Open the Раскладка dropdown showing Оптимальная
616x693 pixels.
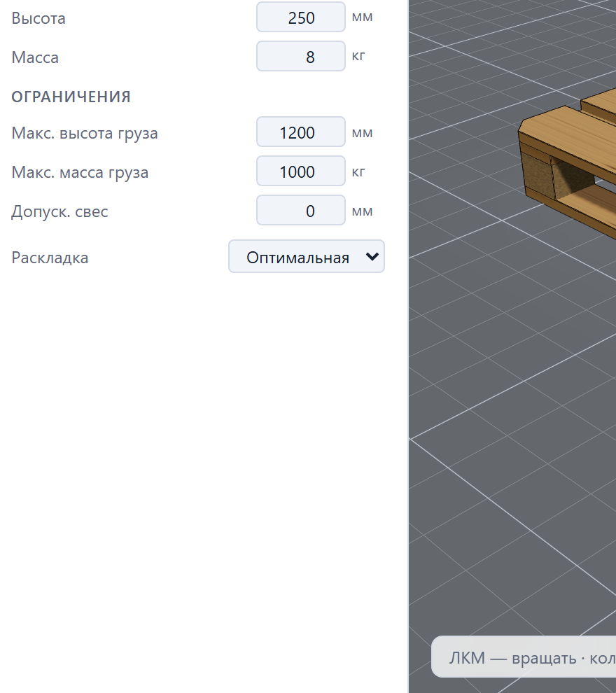click(x=307, y=257)
